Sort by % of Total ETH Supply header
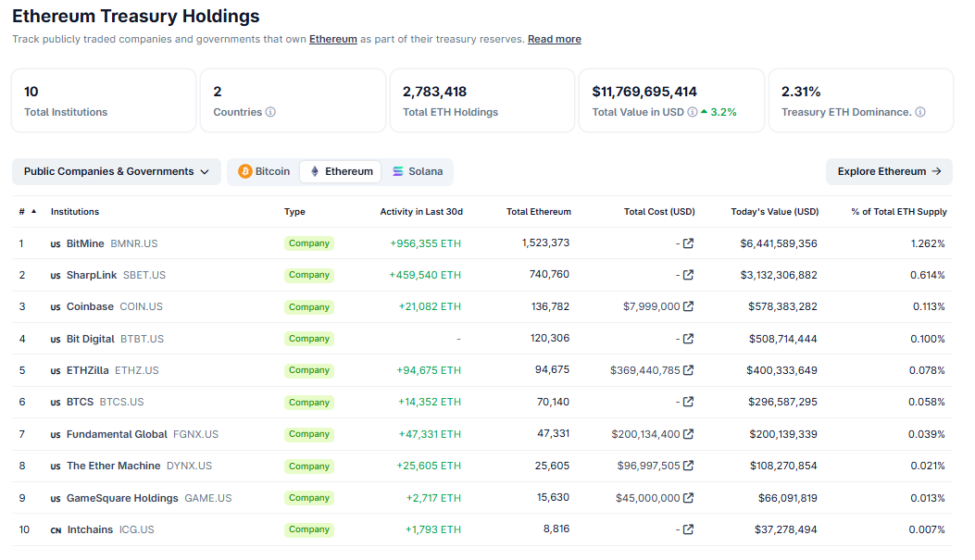Viewport: 975px width, 560px height. click(899, 212)
